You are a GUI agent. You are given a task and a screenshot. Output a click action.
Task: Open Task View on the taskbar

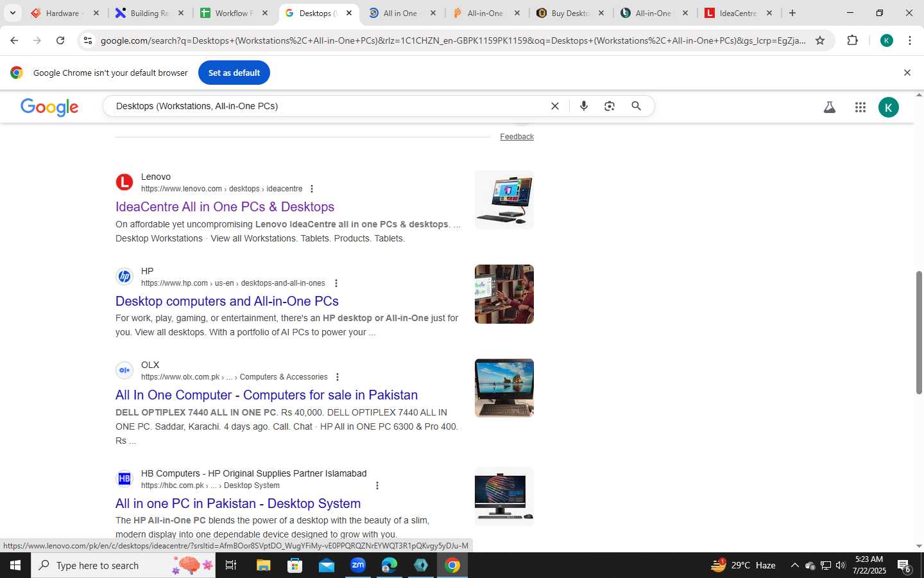coord(231,565)
